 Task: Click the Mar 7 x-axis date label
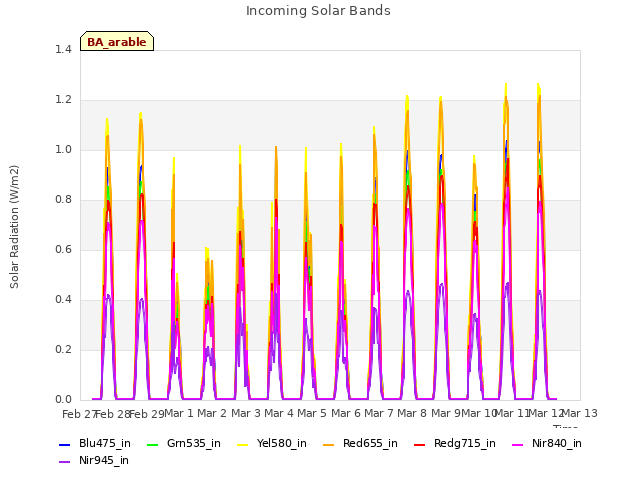379,413
